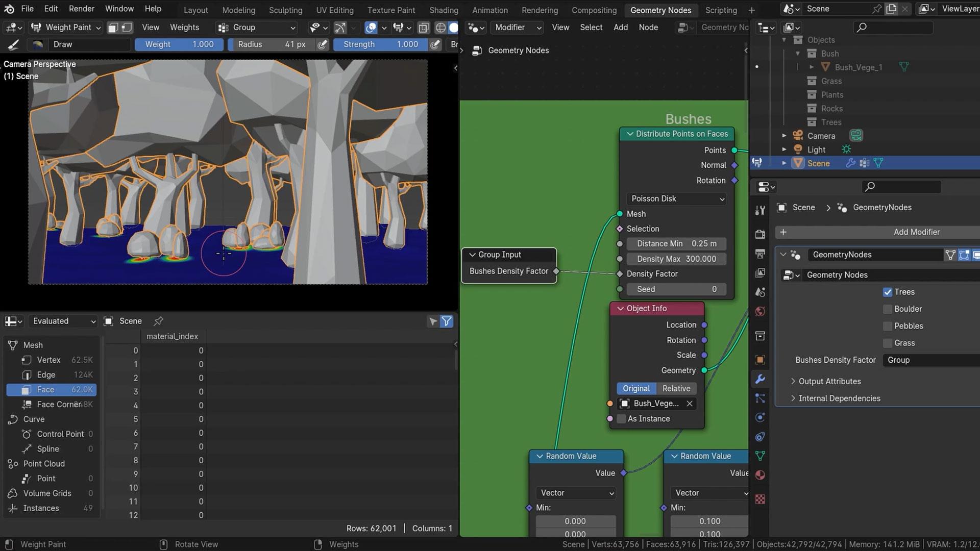The height and width of the screenshot is (551, 980).
Task: Select the Relative transform space button
Action: pyautogui.click(x=676, y=389)
